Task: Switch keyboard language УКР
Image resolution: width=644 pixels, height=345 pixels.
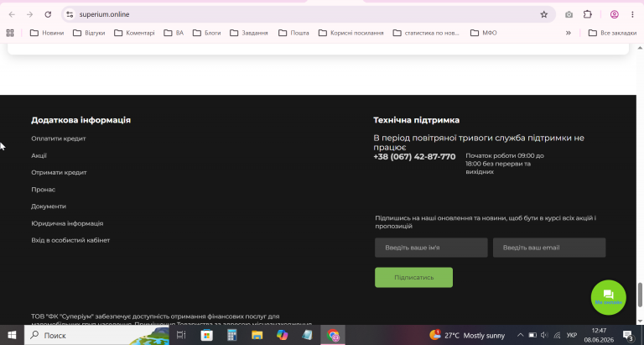Action: (571, 335)
